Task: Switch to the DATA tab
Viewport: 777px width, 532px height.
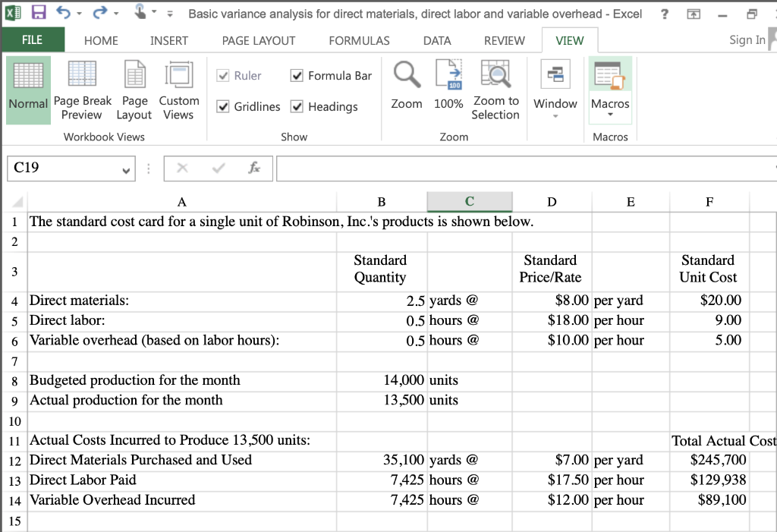Action: (x=437, y=41)
